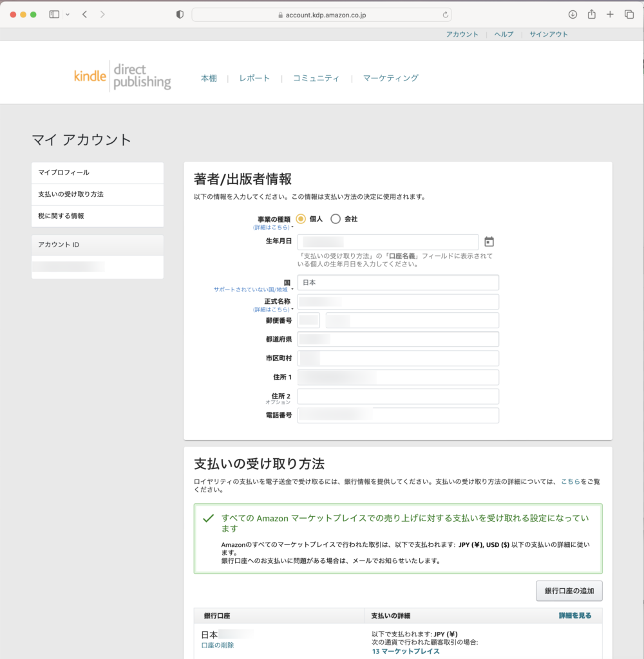The height and width of the screenshot is (659, 644).
Task: Select the 会社 radio button
Action: (x=336, y=219)
